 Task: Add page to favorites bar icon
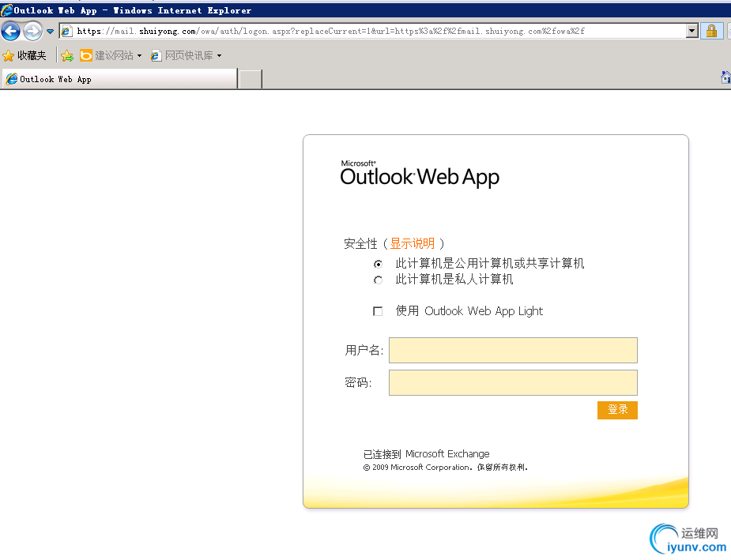click(67, 56)
